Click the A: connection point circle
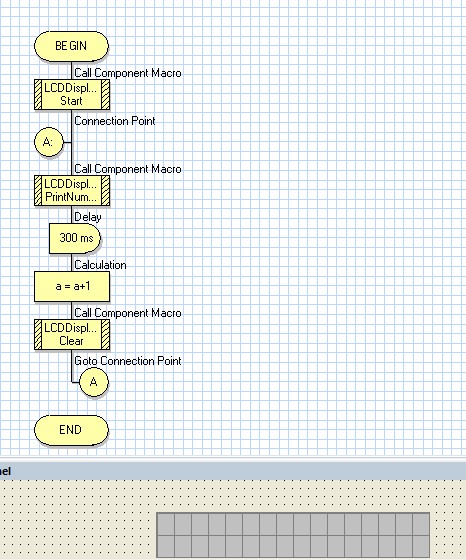Screen dimensions: 466x560 tap(49, 142)
